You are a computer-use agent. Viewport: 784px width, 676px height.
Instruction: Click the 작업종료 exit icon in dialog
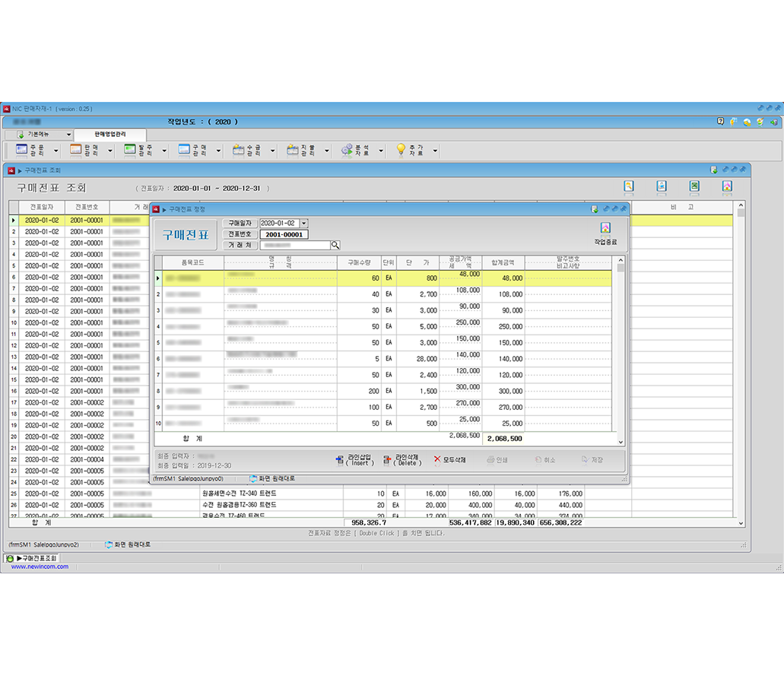coord(605,230)
